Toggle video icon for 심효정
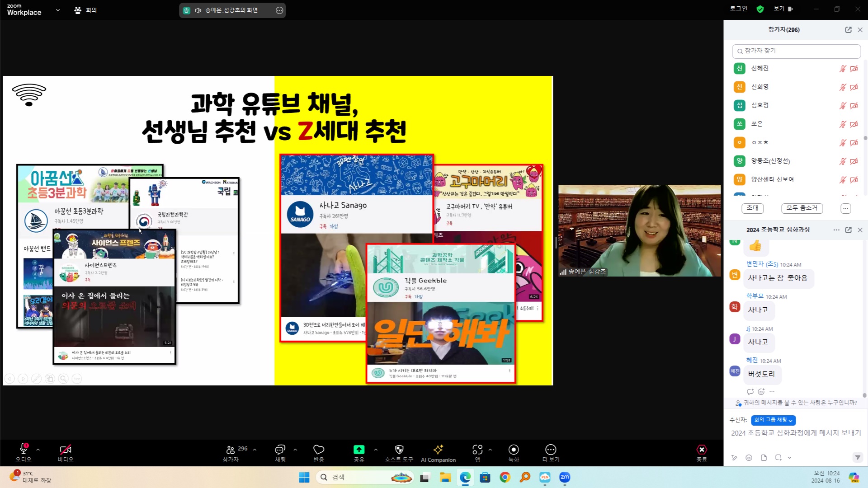The height and width of the screenshot is (488, 868). point(854,106)
